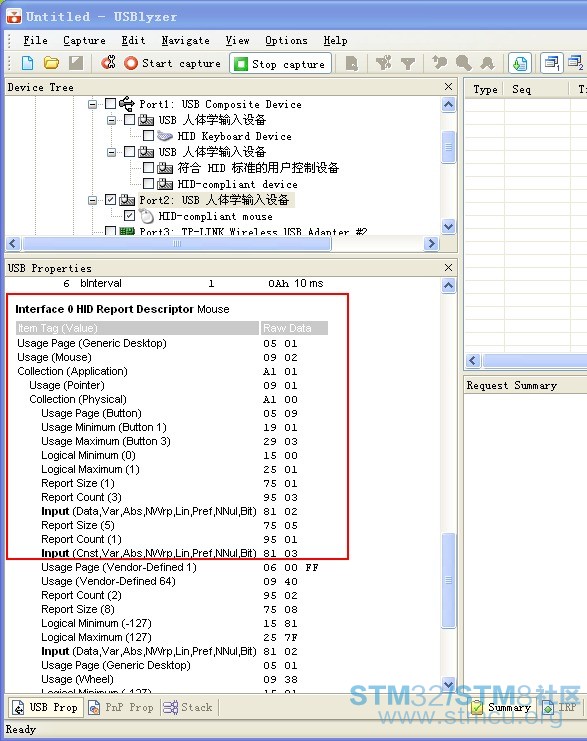Collapse the Port2 tree node
This screenshot has height=741, width=587.
[x=93, y=200]
